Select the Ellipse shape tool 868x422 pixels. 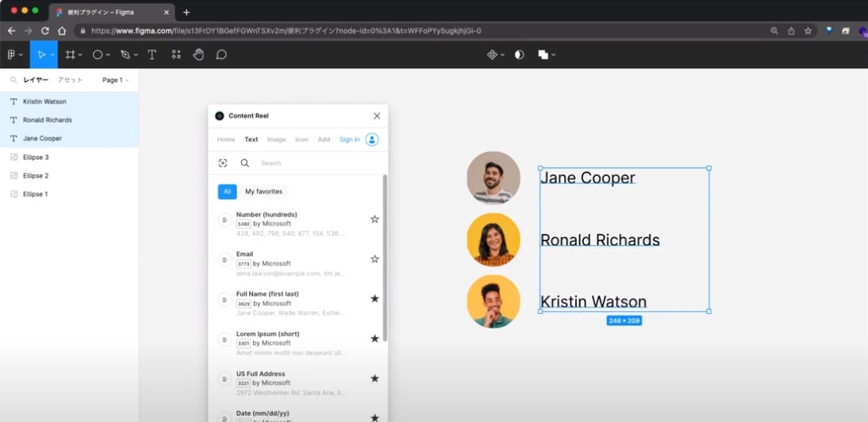pos(97,54)
